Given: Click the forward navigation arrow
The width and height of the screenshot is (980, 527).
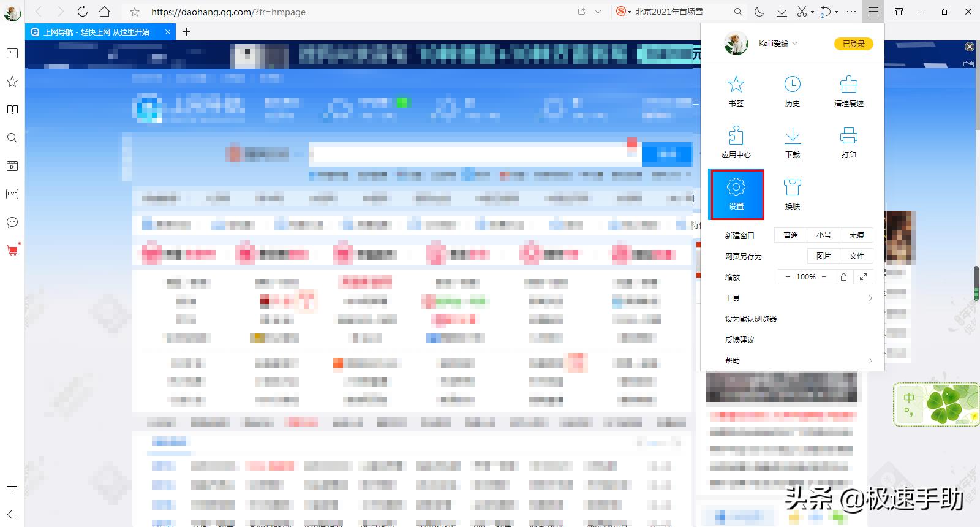Looking at the screenshot, I should (60, 12).
